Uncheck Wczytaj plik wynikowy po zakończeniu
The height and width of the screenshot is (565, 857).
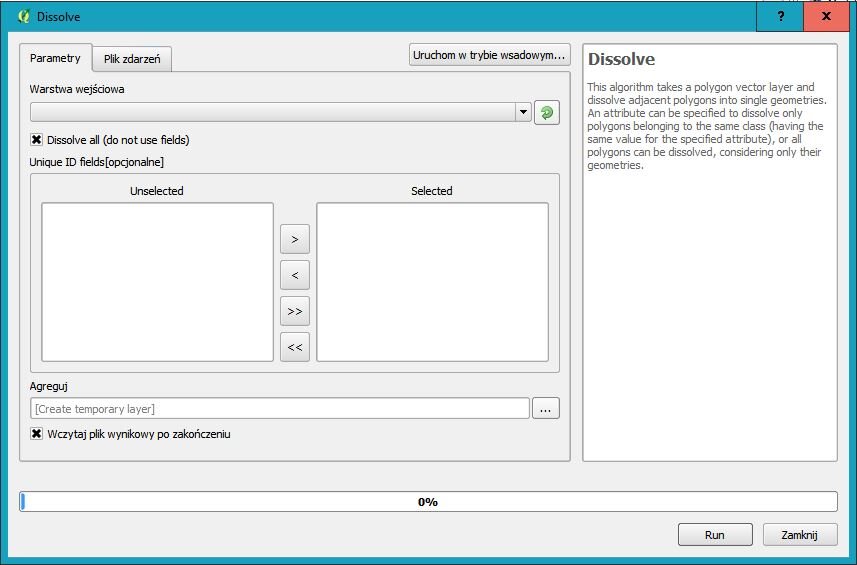click(x=37, y=434)
